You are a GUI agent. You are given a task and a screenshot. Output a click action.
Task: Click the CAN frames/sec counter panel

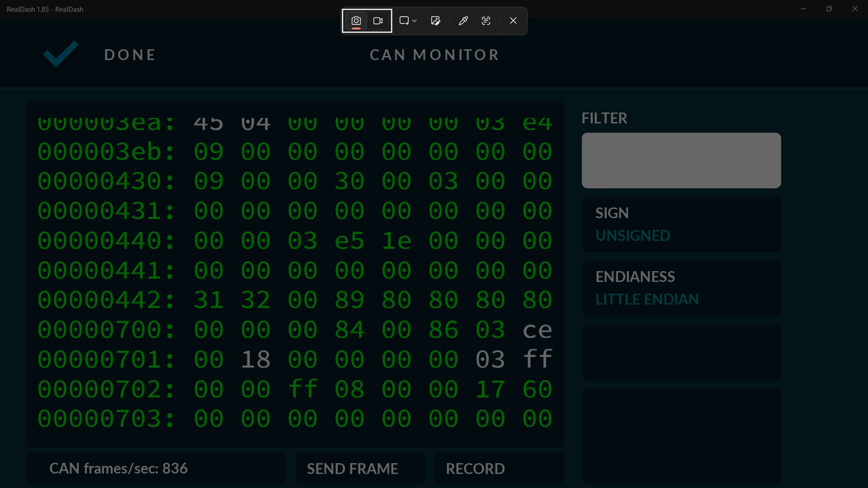(x=156, y=469)
